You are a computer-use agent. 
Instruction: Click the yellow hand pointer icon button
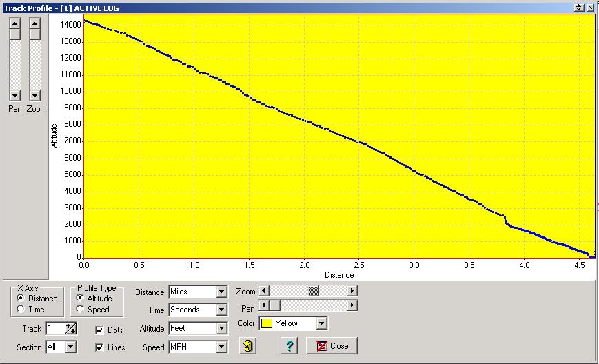click(248, 346)
